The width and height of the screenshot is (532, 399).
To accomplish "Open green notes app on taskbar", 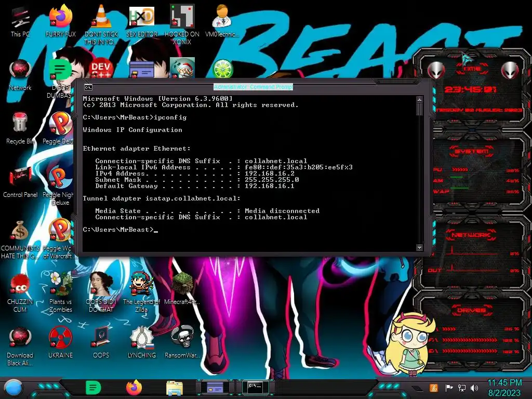I will pos(93,388).
